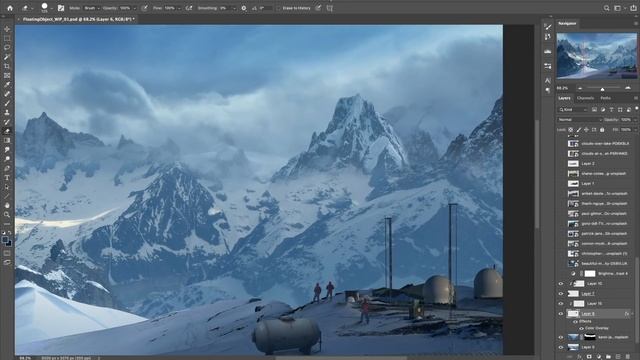Enable airbrush build-up effects icon
640x360 pixels.
coord(189,8)
